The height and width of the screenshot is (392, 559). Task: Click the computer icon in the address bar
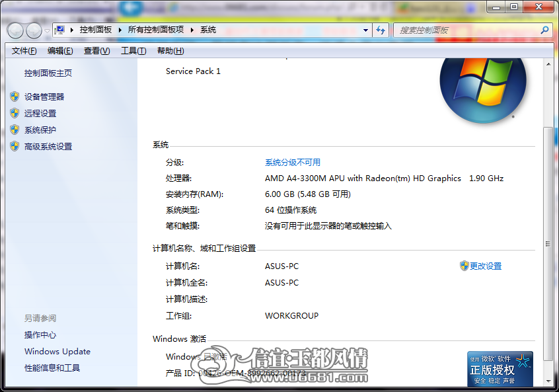tap(60, 30)
